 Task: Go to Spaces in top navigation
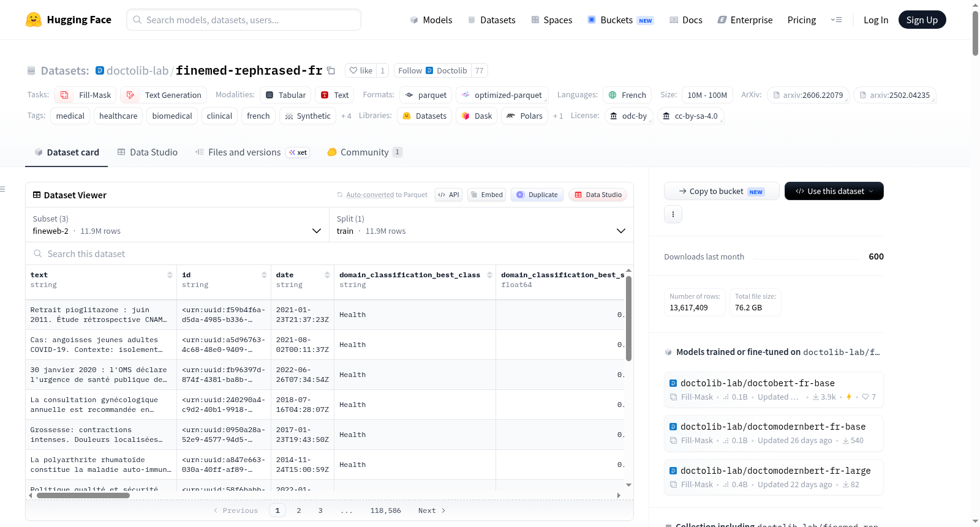tap(552, 20)
